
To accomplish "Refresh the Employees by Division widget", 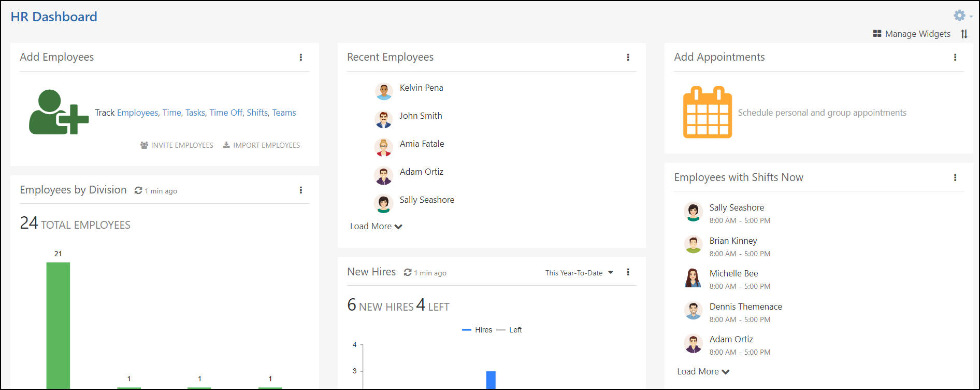I will coord(138,190).
